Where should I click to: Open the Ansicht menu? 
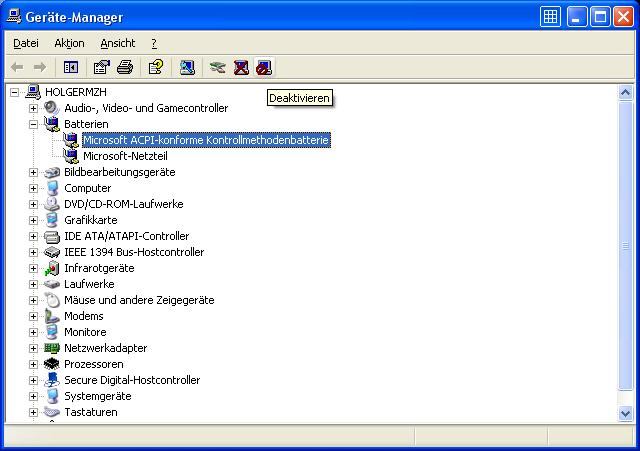(118, 43)
